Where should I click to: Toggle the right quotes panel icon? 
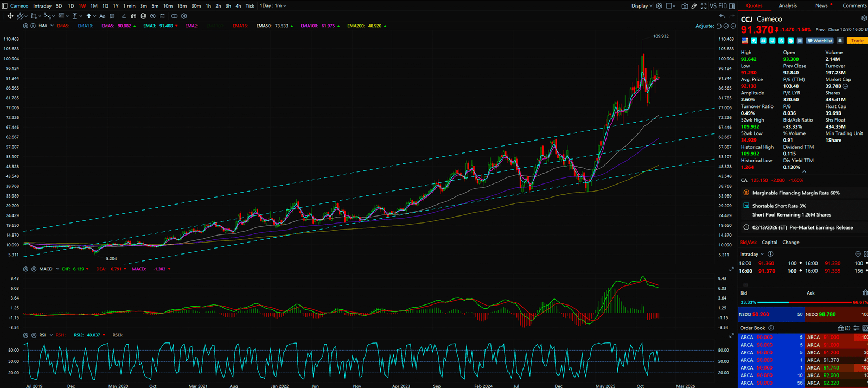[731, 6]
